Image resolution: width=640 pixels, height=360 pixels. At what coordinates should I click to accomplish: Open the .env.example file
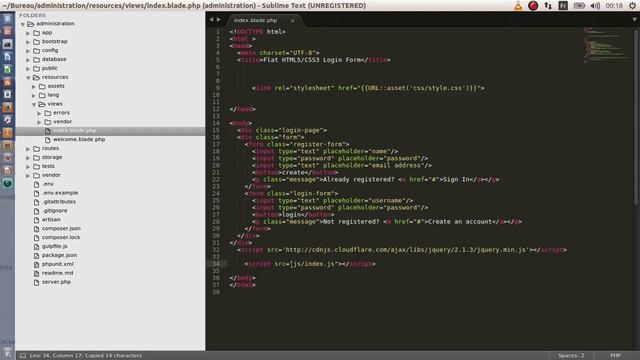click(60, 193)
